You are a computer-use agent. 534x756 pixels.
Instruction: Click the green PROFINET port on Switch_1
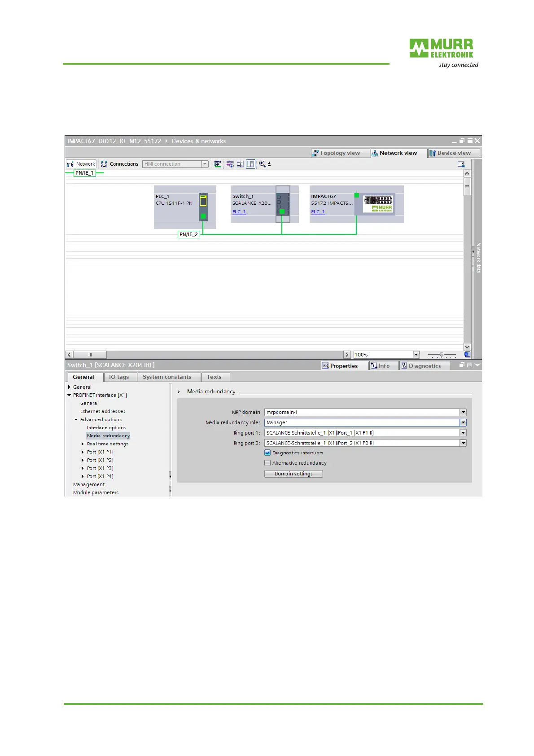click(x=282, y=211)
